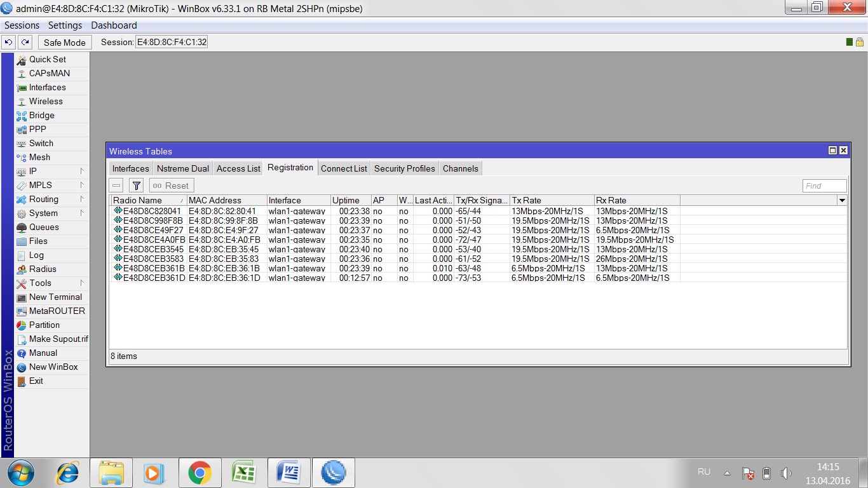Switch to the Access List tab
The image size is (868, 488).
[x=238, y=168]
